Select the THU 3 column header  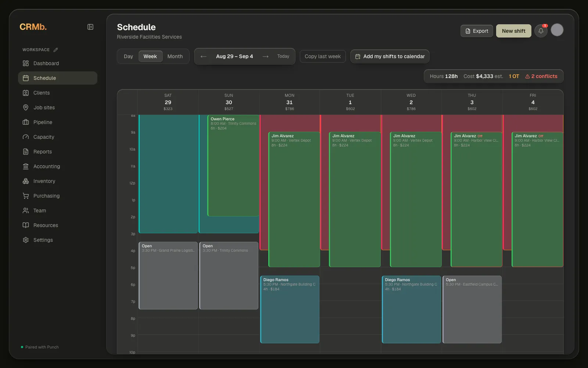(x=472, y=102)
